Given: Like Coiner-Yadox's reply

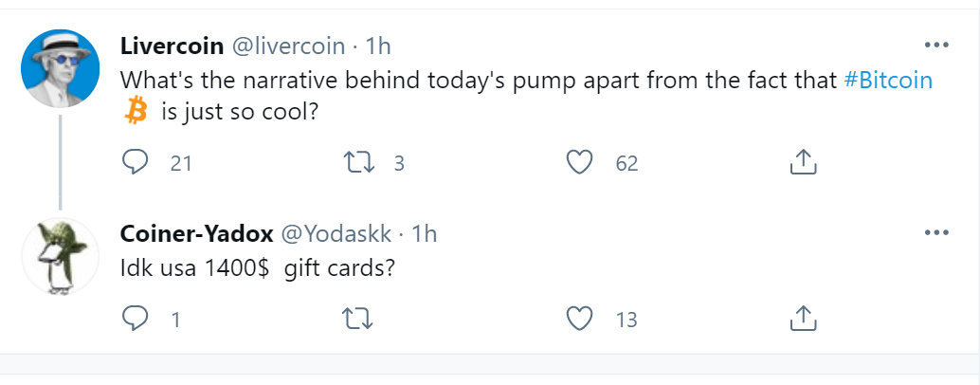Looking at the screenshot, I should point(579,319).
